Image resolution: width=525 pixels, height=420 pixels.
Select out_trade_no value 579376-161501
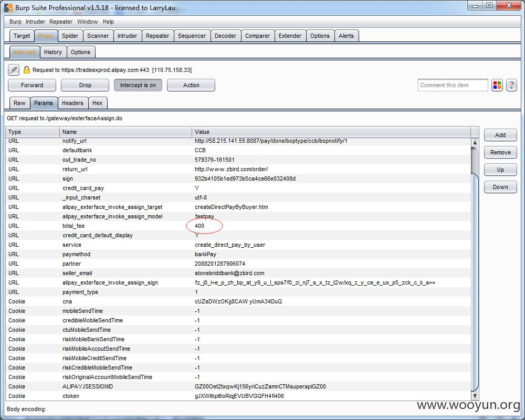215,160
